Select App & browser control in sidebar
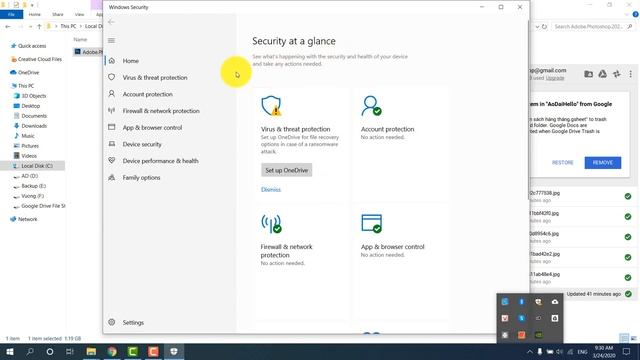This screenshot has height=360, width=640. click(152, 128)
